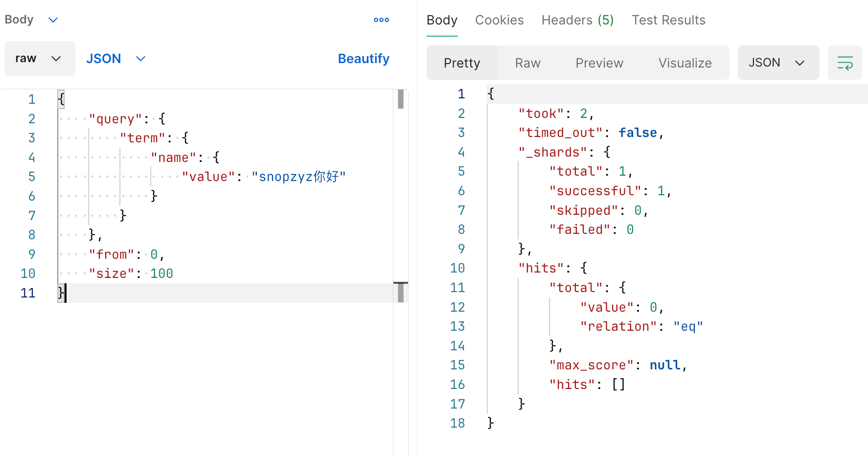
Task: Place cursor at end of request line 11
Action: (66, 293)
